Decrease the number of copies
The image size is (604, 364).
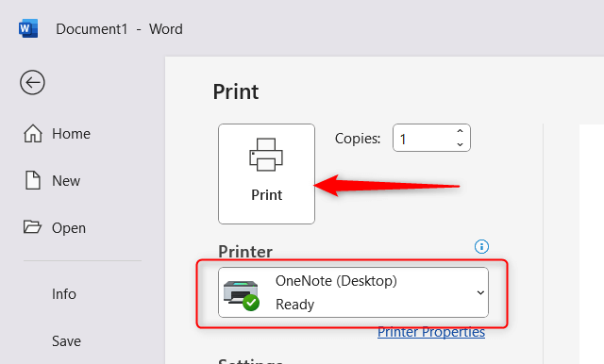click(460, 144)
